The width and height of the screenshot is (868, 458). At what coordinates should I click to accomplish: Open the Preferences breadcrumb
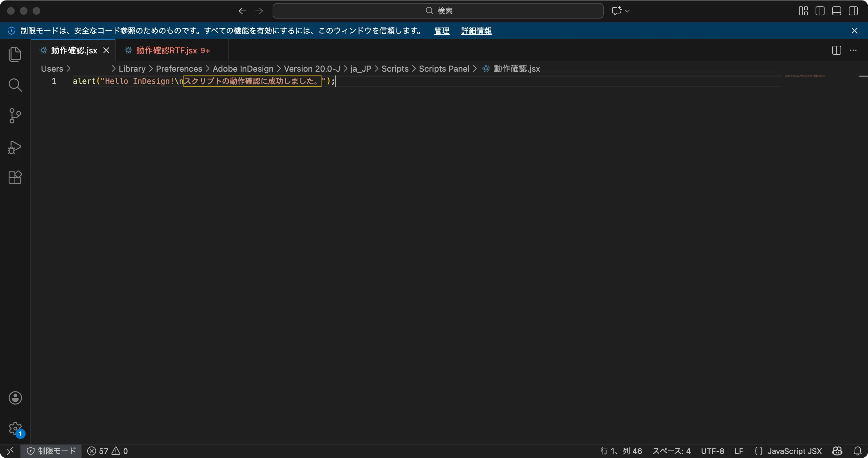tap(179, 69)
